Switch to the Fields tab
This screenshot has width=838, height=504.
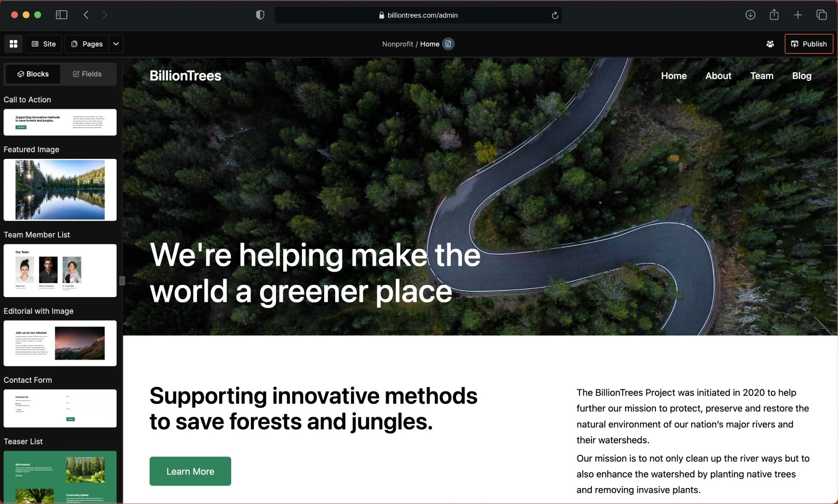[x=88, y=74]
